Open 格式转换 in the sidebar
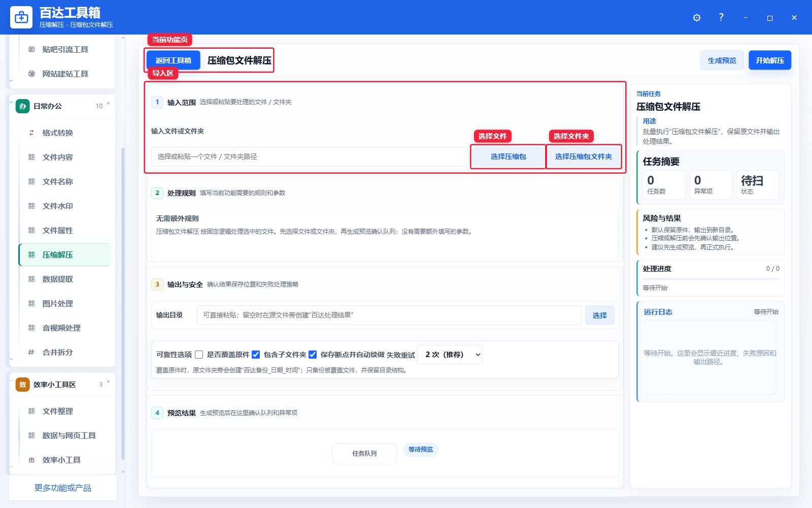 pos(65,133)
